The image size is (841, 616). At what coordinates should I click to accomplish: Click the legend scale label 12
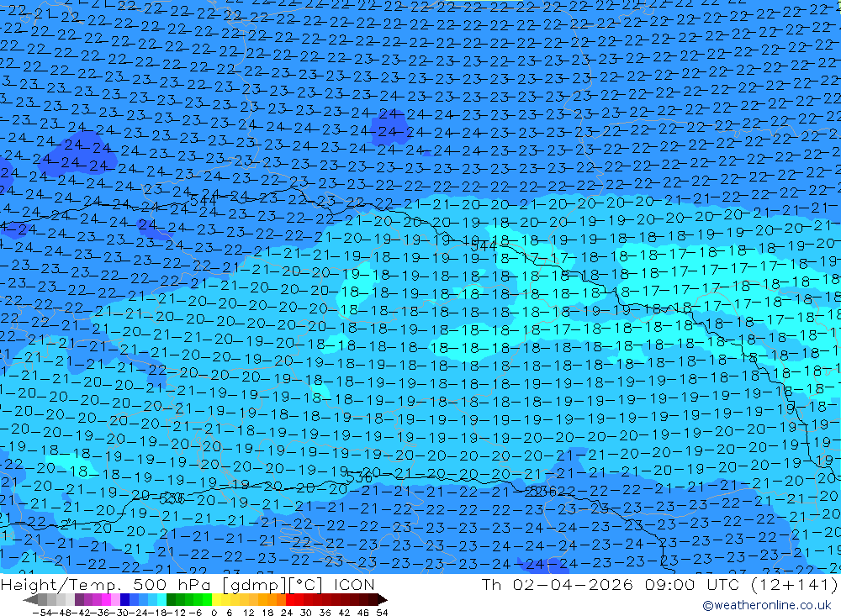point(248,613)
